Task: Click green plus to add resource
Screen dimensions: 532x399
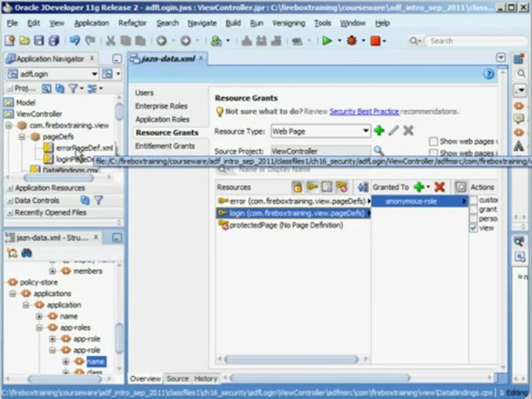Action: tap(379, 131)
